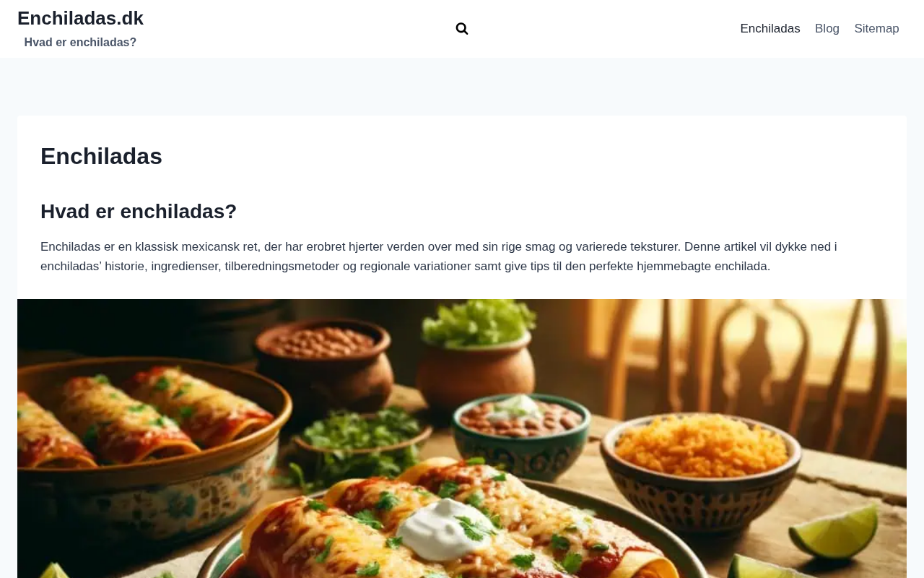Click the word 'hjemmebagte enchilada' in text
The width and height of the screenshot is (924, 578).
[703, 267]
